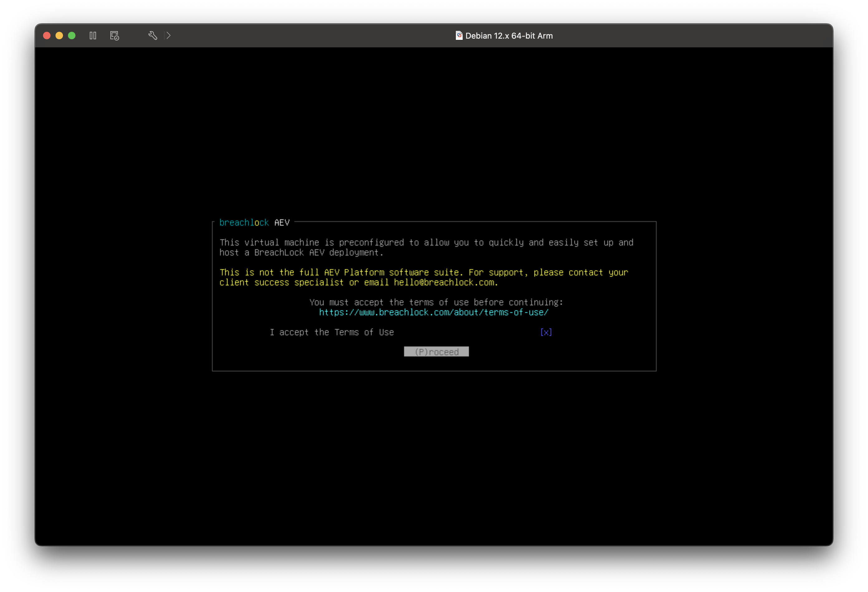Enter full screen with the green button
This screenshot has height=592, width=868.
click(72, 36)
